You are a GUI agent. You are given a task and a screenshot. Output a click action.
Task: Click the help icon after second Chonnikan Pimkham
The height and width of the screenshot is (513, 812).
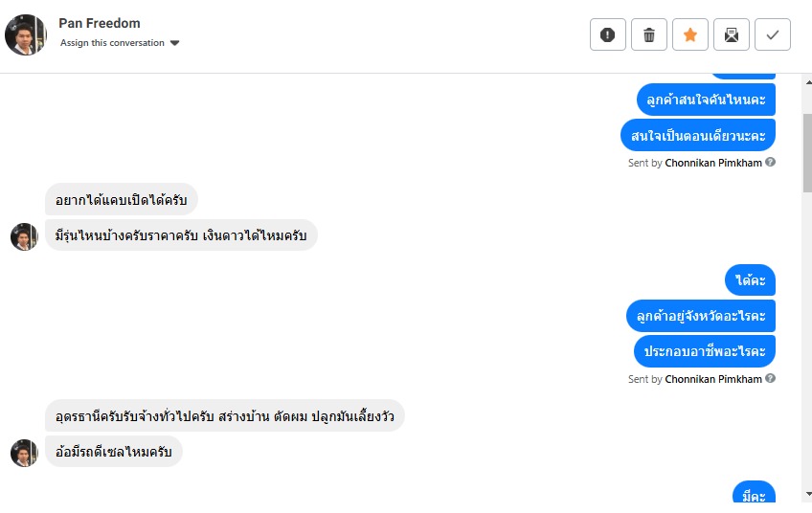coord(771,379)
